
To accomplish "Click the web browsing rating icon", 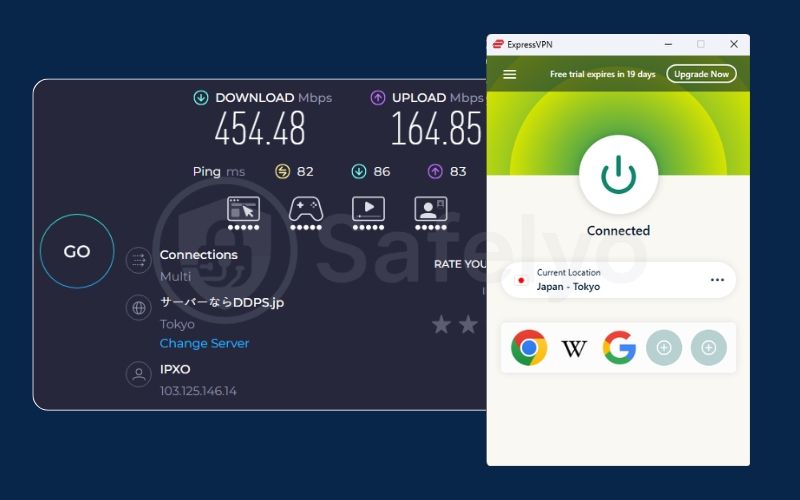I will point(243,213).
